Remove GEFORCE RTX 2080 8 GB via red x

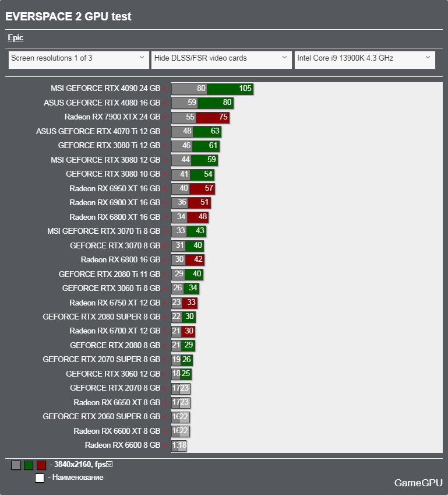tap(164, 346)
